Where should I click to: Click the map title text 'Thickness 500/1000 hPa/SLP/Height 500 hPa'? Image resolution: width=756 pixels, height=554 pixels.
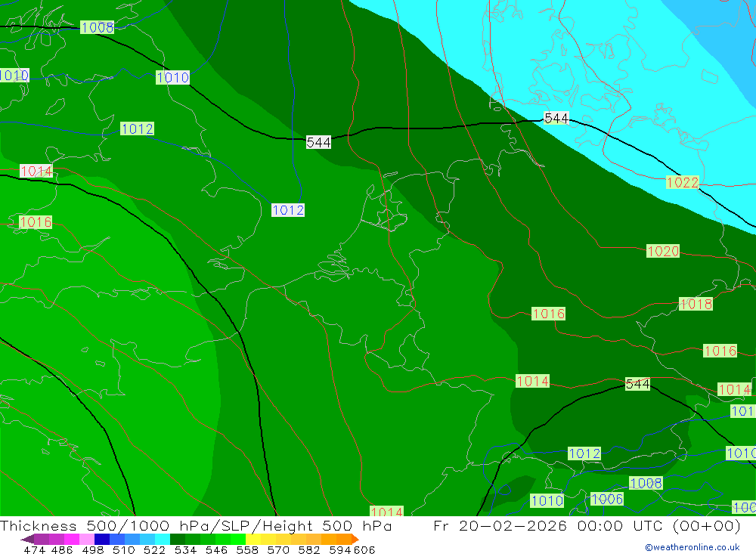[196, 526]
